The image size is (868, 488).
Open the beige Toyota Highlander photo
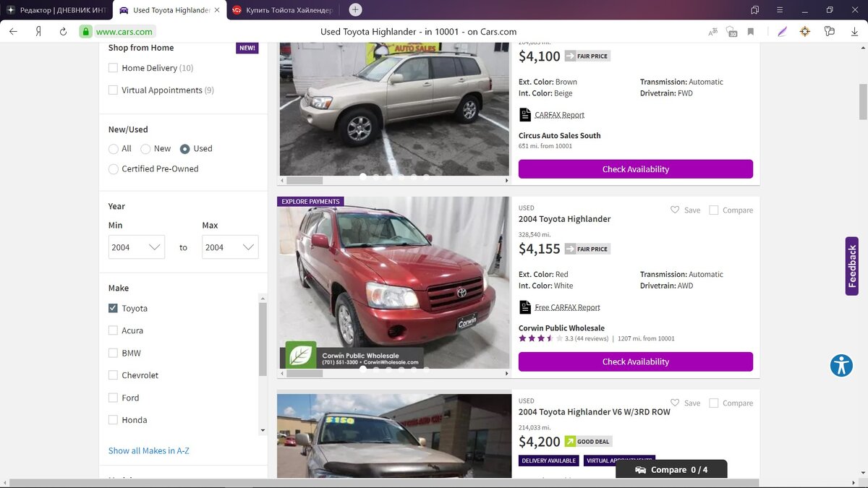pyautogui.click(x=394, y=108)
